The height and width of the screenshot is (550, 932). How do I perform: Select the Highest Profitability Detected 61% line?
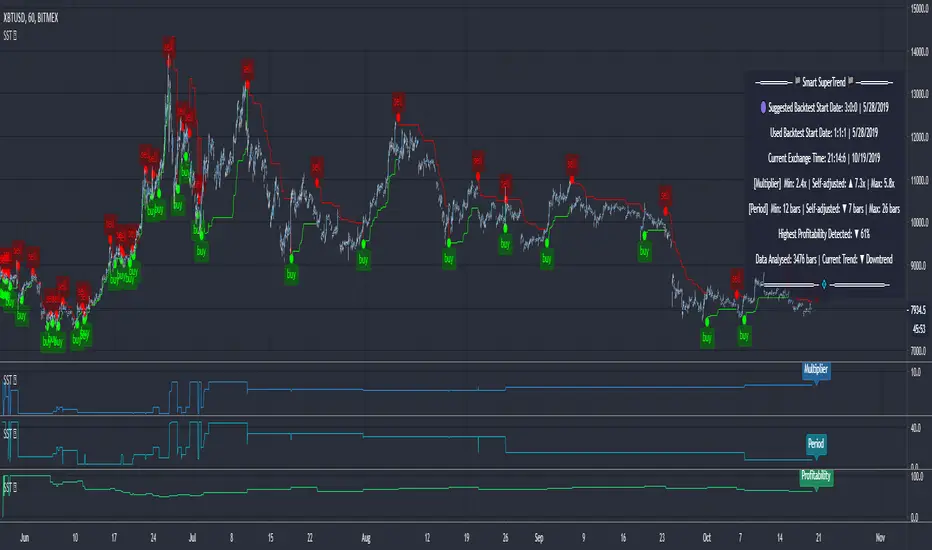pos(824,234)
